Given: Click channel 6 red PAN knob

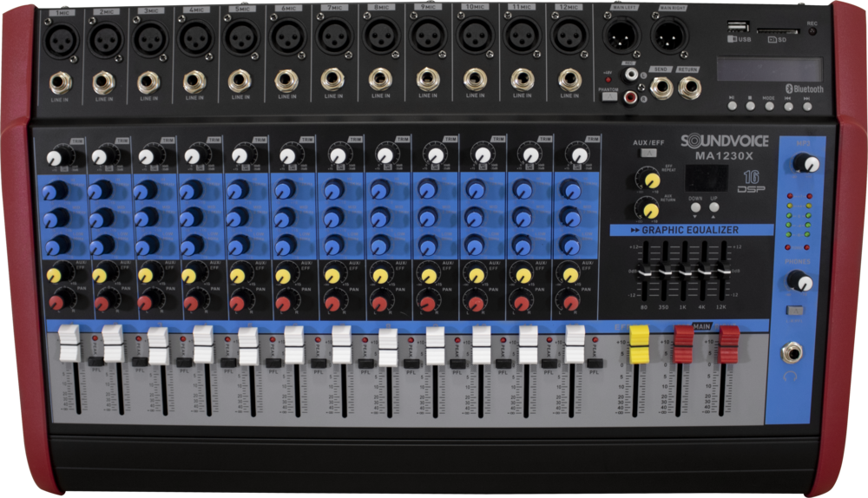Looking at the screenshot, I should [286, 303].
